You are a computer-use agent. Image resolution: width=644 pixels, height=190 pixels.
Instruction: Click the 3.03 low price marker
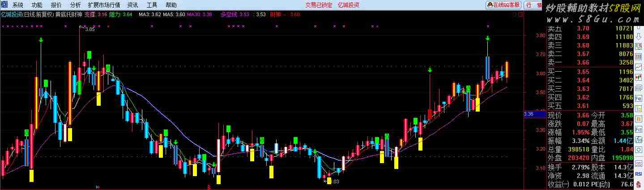coord(334,181)
